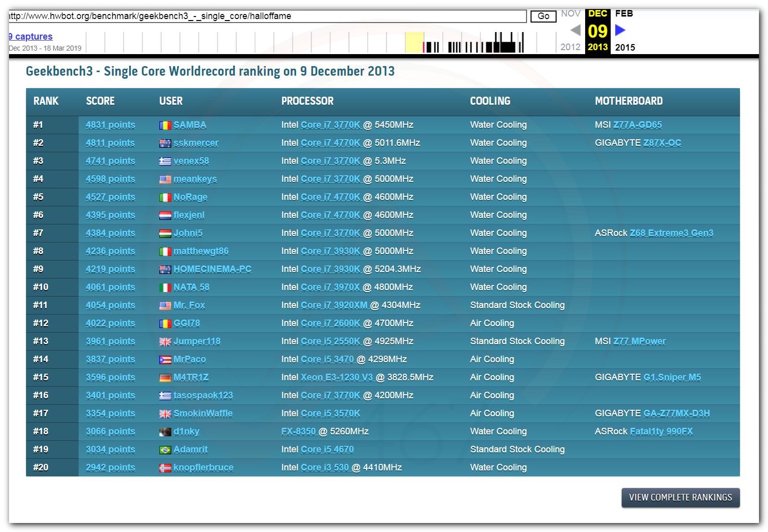Open GA-Z77MX-D3H motherboard link

click(x=676, y=413)
